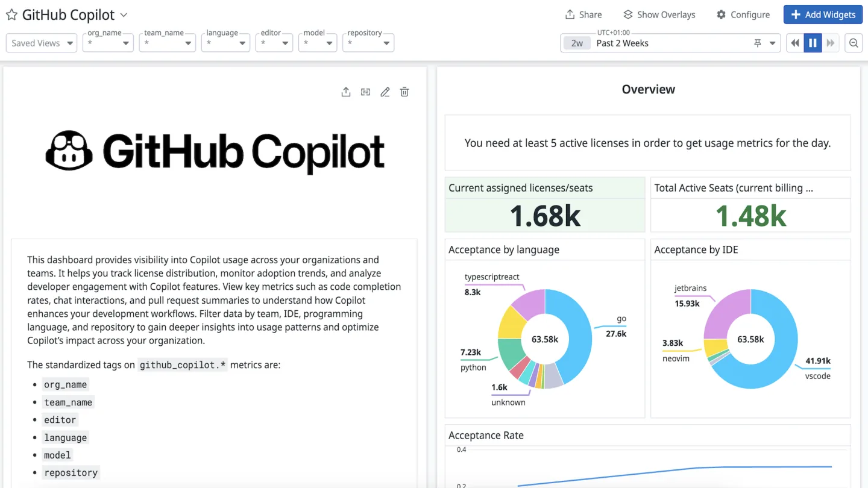Click the active licenses notice text
The image size is (868, 488).
pos(647,143)
